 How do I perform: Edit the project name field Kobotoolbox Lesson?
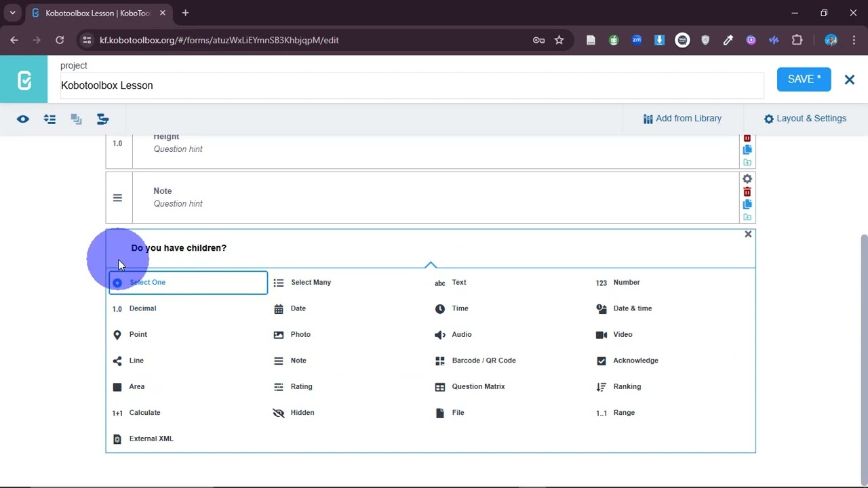pos(412,85)
